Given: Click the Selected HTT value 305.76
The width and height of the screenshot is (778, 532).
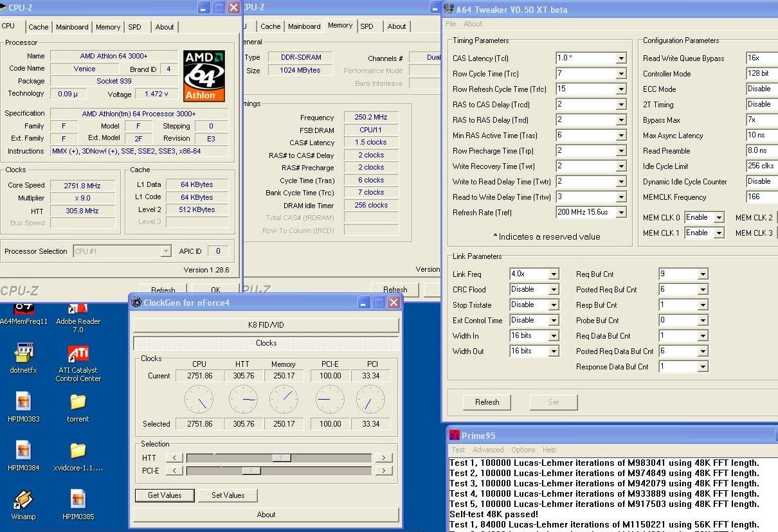Looking at the screenshot, I should (243, 424).
